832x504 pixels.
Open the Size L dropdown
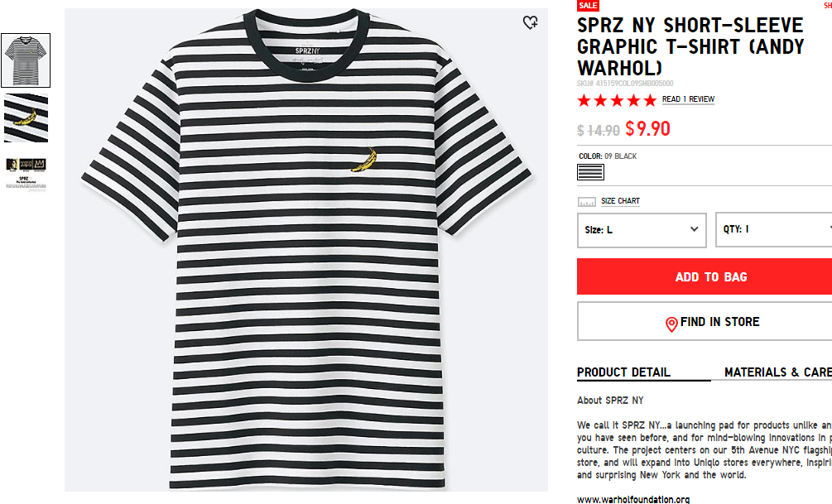[642, 230]
